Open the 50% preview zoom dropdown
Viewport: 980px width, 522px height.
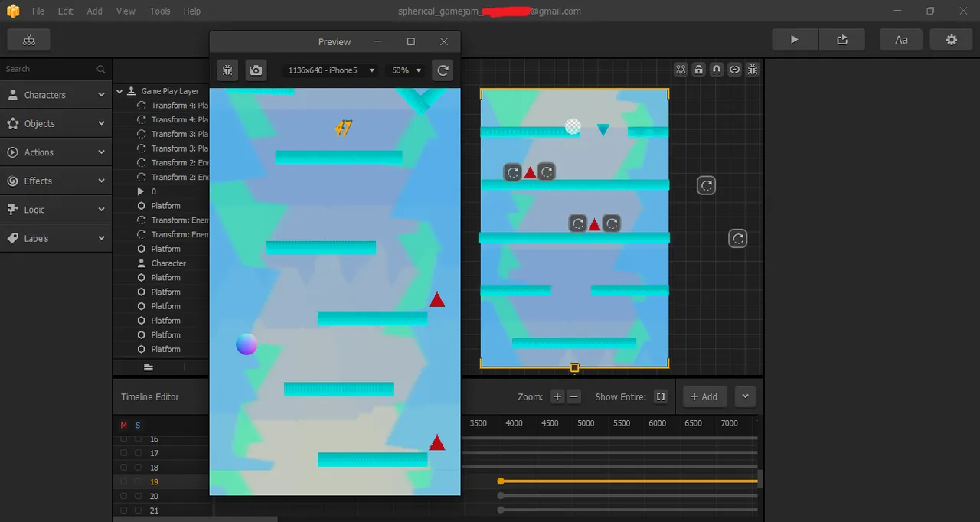[x=407, y=70]
